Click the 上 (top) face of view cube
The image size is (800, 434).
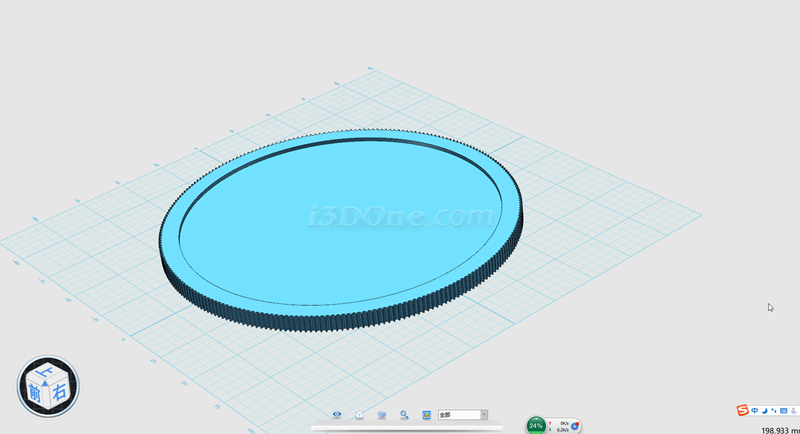[x=46, y=374]
